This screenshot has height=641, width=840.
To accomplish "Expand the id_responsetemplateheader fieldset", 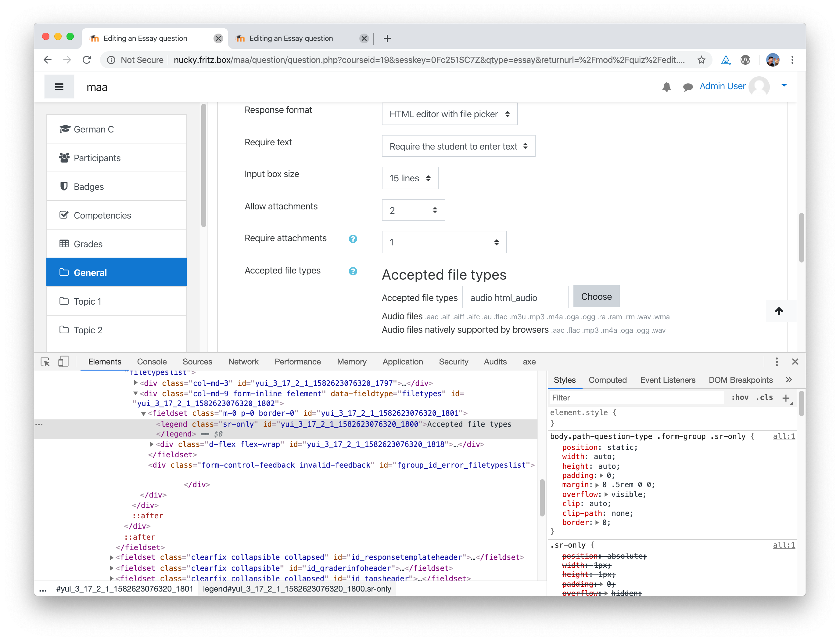I will point(111,557).
